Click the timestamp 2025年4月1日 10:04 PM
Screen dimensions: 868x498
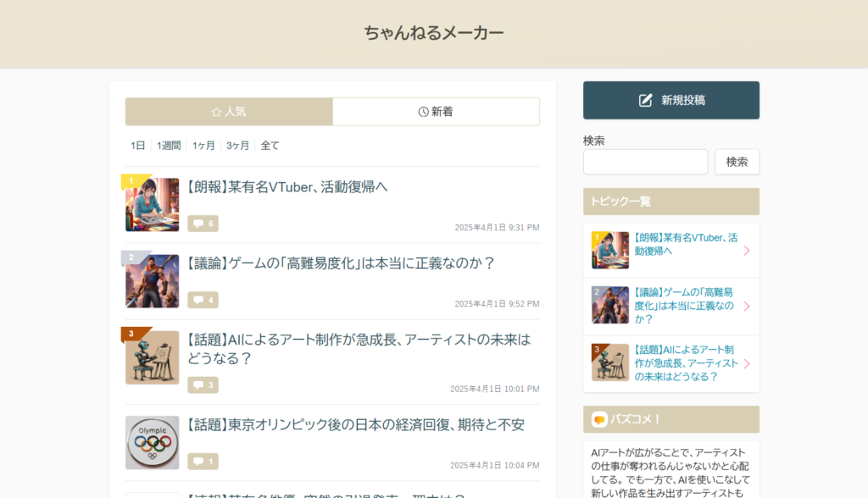pos(495,465)
